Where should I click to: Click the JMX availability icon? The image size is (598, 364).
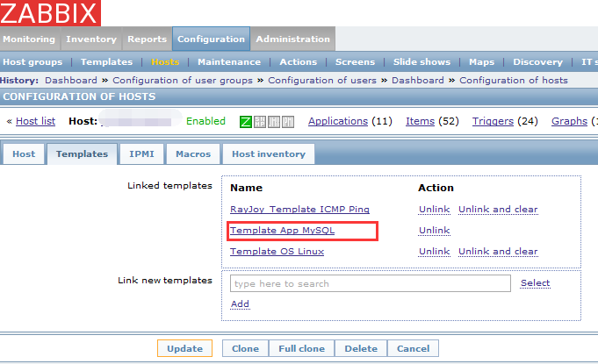pyautogui.click(x=273, y=122)
